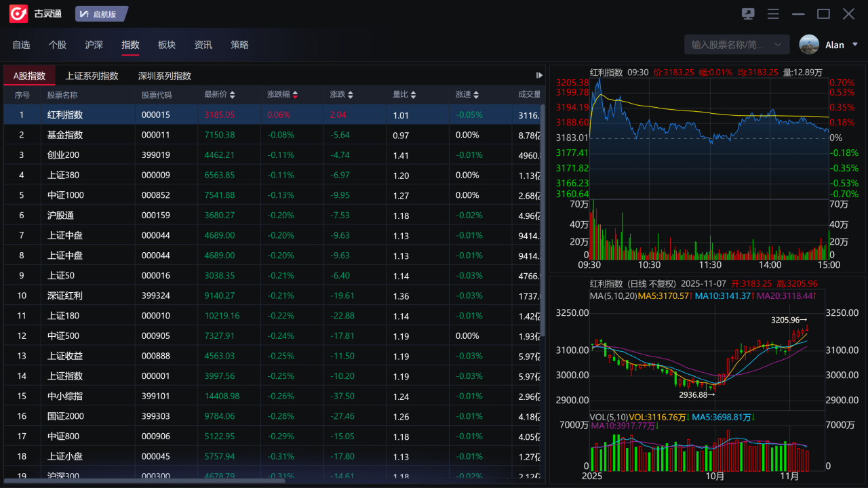Expand the stock search box dropdown arrow
This screenshot has height=488, width=868.
point(778,45)
